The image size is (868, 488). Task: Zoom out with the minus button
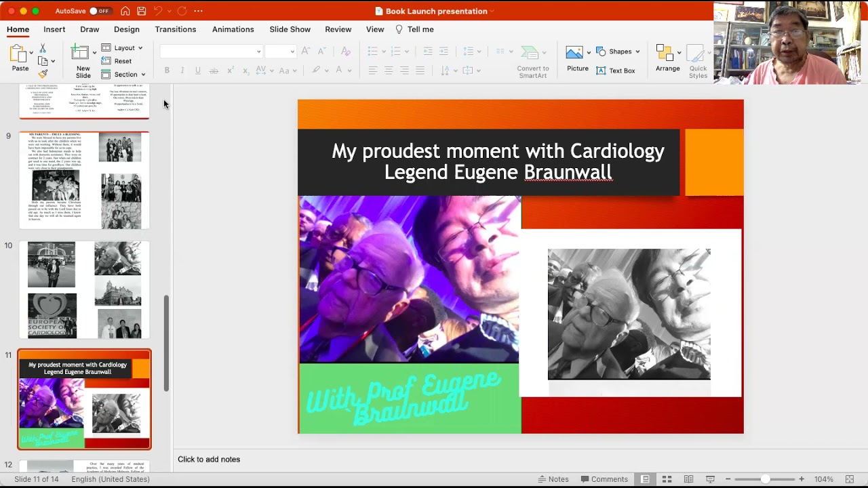[728, 479]
